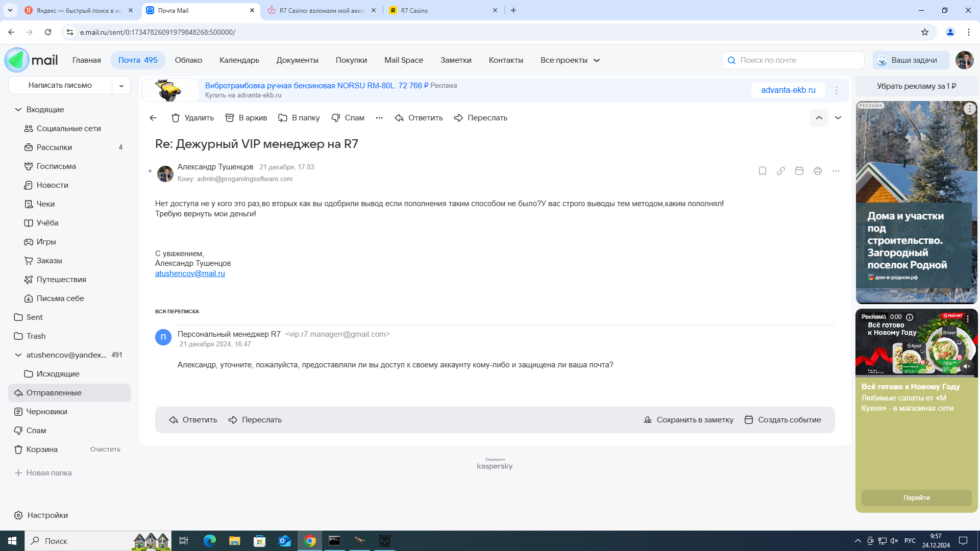
Task: Go back to sent list arrow
Action: point(153,118)
